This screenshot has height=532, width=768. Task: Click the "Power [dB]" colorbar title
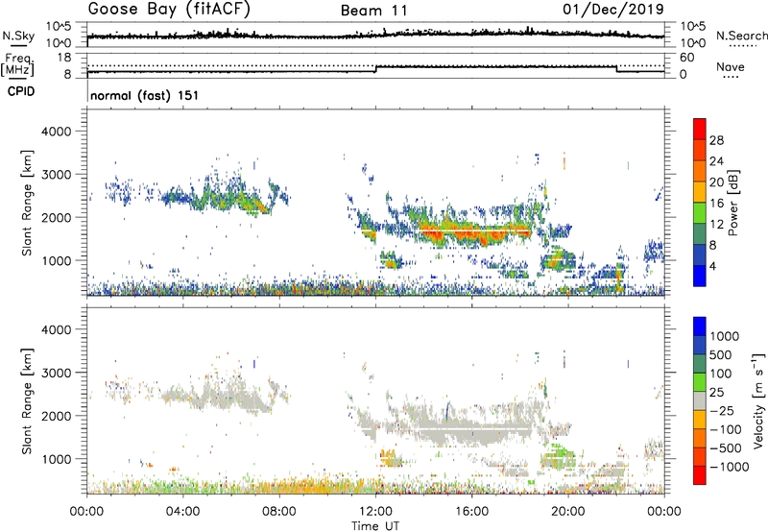[732, 203]
